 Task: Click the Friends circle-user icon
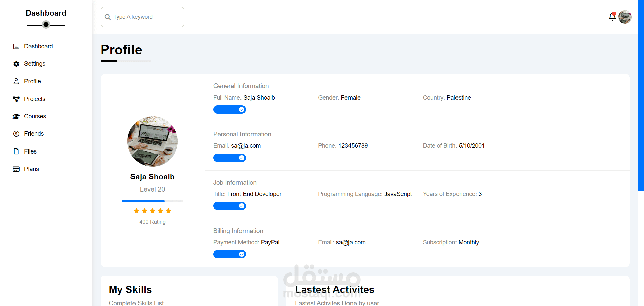(x=16, y=134)
